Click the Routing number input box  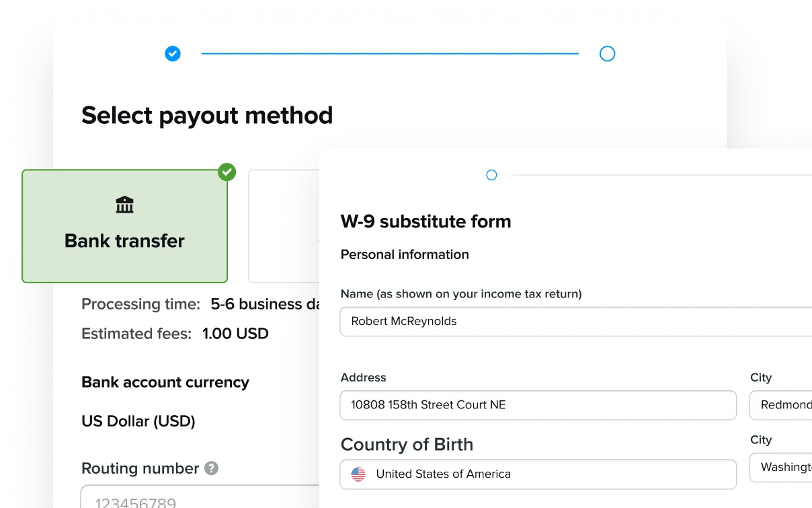(x=200, y=497)
